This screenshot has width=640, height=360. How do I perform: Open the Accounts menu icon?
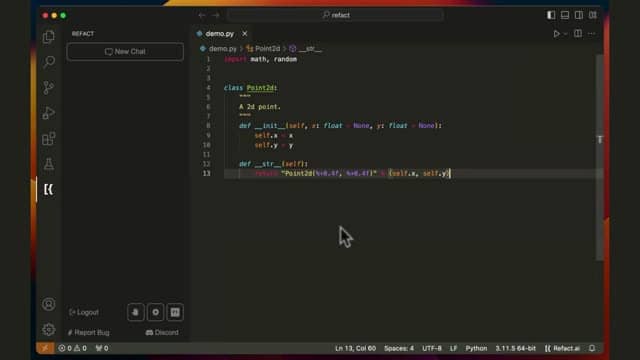(49, 304)
